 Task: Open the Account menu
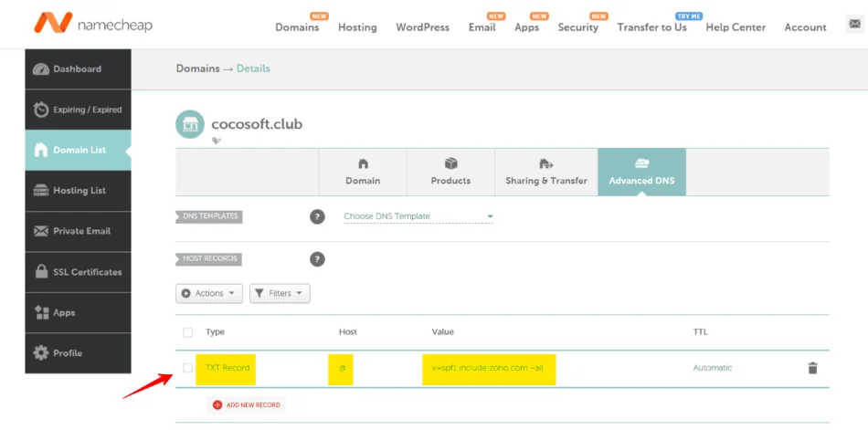[x=806, y=27]
